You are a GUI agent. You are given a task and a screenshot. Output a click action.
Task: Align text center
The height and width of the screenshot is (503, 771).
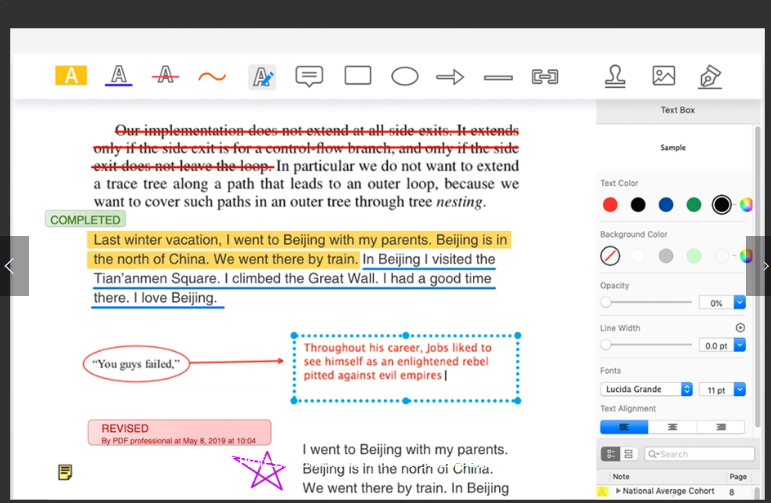point(672,427)
